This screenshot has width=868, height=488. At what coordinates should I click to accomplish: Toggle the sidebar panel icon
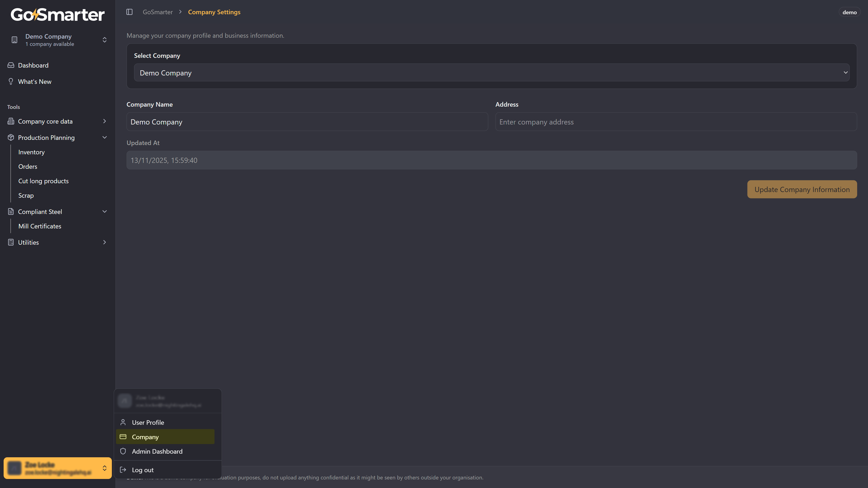tap(129, 12)
